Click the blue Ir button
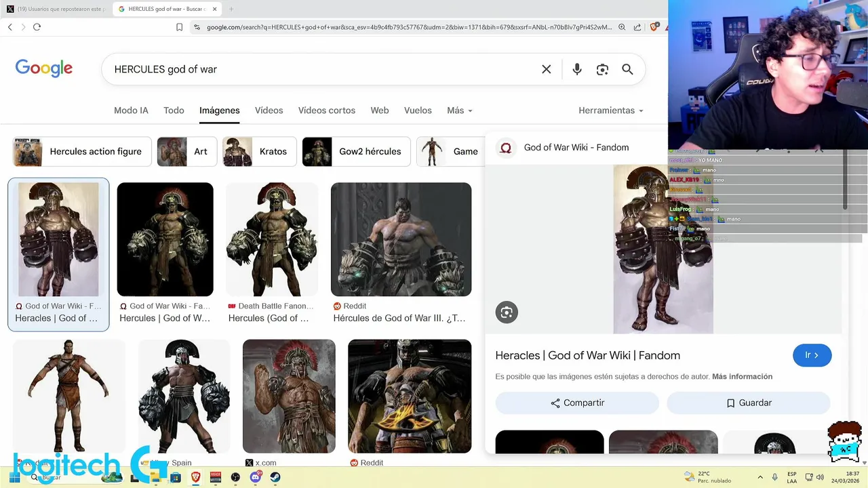Viewport: 868px width, 488px height. [x=812, y=355]
